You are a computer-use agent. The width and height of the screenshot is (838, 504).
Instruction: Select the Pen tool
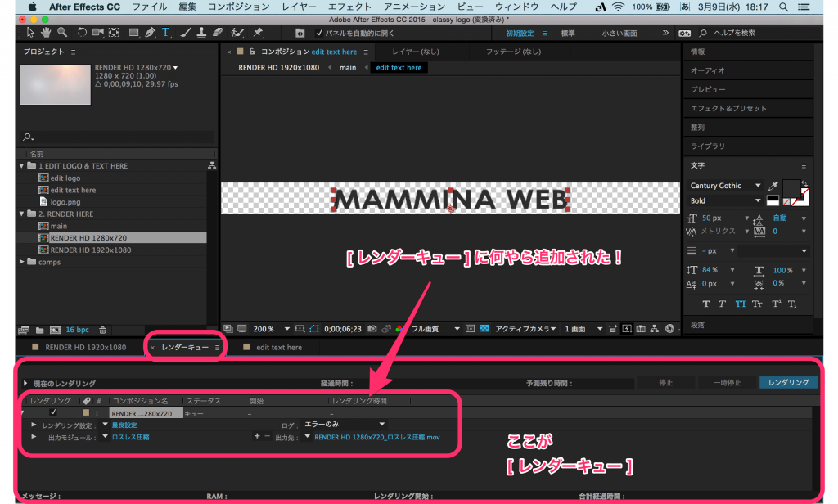151,33
